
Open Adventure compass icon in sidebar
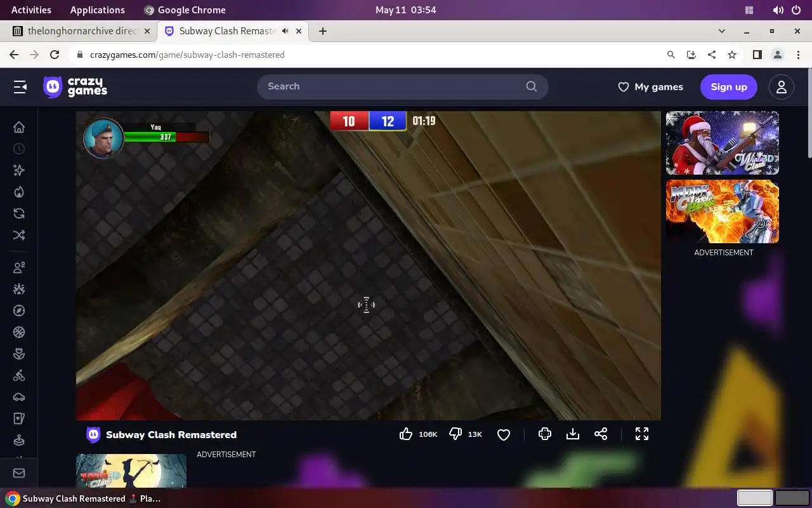click(19, 311)
